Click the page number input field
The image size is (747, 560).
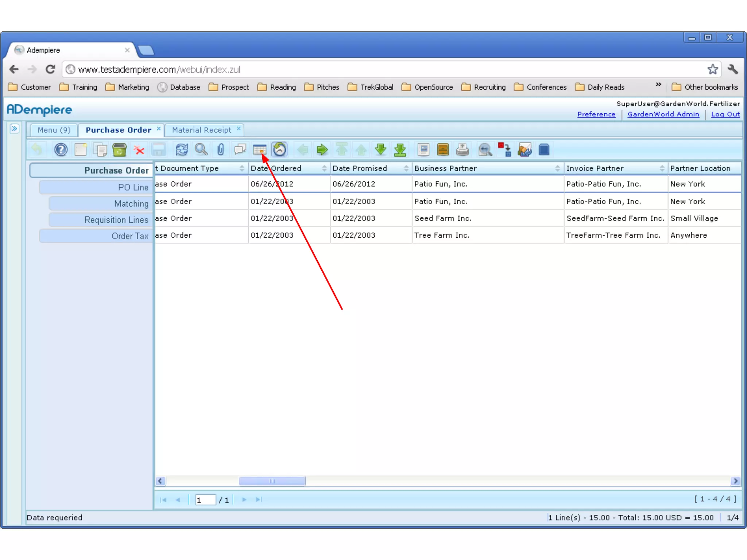(x=205, y=500)
